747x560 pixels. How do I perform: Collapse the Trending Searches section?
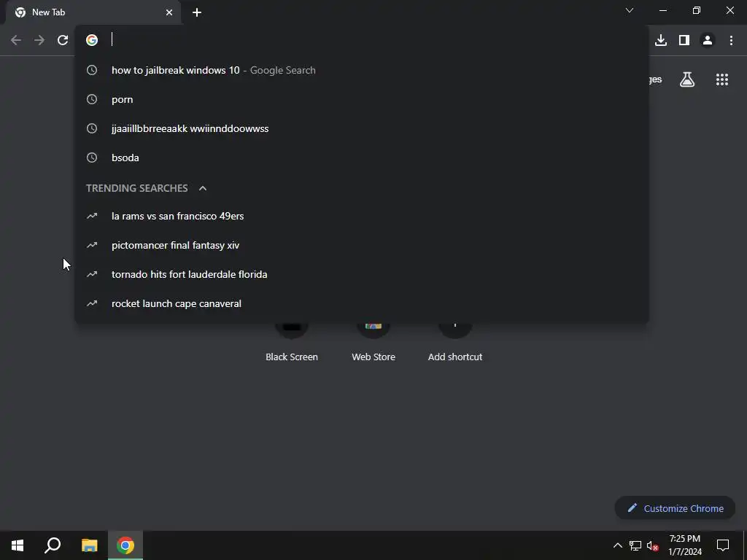[x=203, y=188]
